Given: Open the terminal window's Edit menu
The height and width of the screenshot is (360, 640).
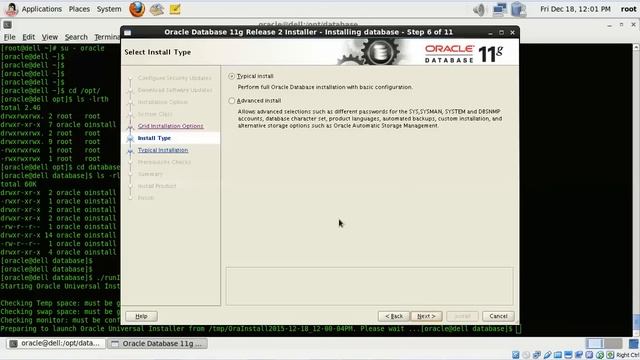Looking at the screenshot, I should (28, 37).
